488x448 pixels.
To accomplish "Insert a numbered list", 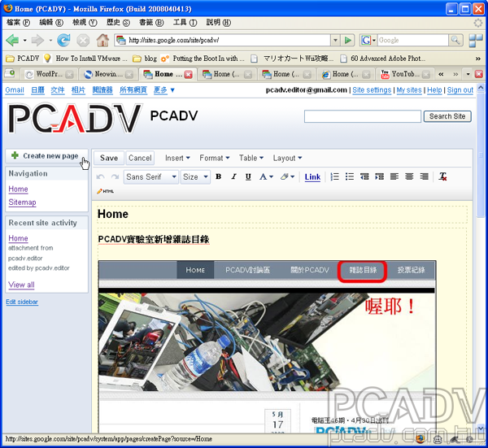I will pyautogui.click(x=334, y=176).
